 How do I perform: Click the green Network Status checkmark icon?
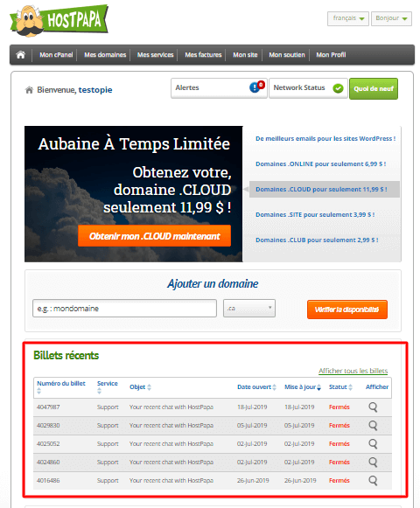click(338, 88)
